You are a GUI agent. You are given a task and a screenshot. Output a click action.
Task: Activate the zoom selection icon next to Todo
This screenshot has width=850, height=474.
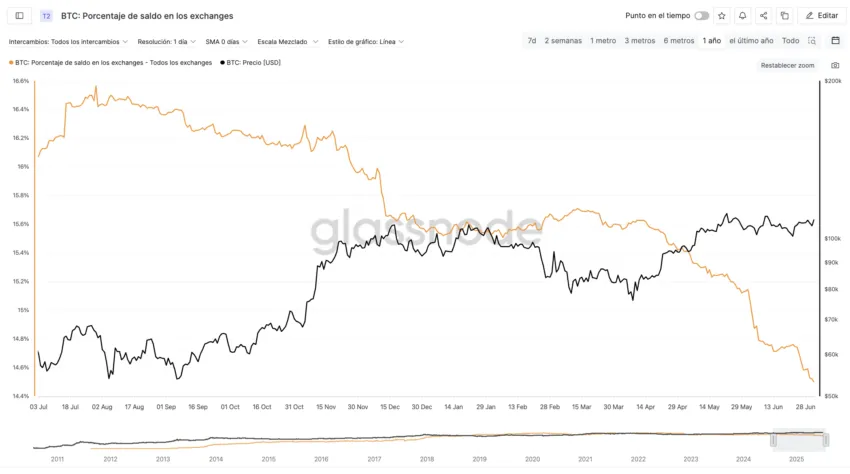tap(812, 41)
